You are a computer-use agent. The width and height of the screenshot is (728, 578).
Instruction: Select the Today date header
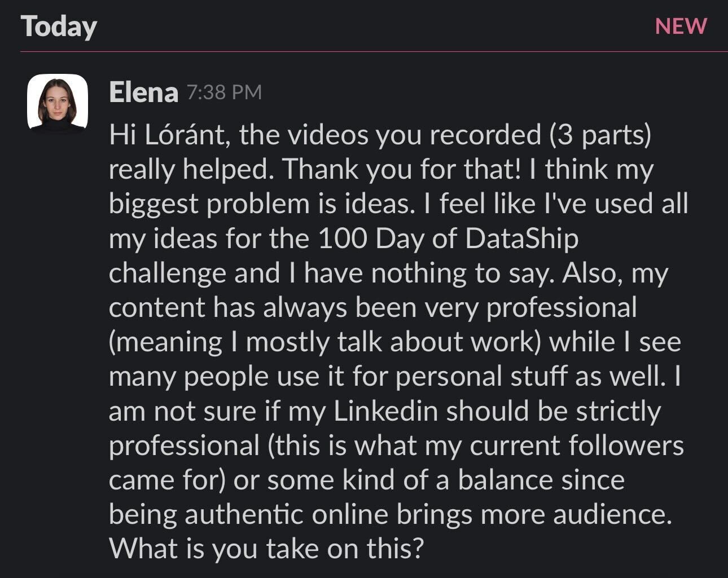point(59,27)
